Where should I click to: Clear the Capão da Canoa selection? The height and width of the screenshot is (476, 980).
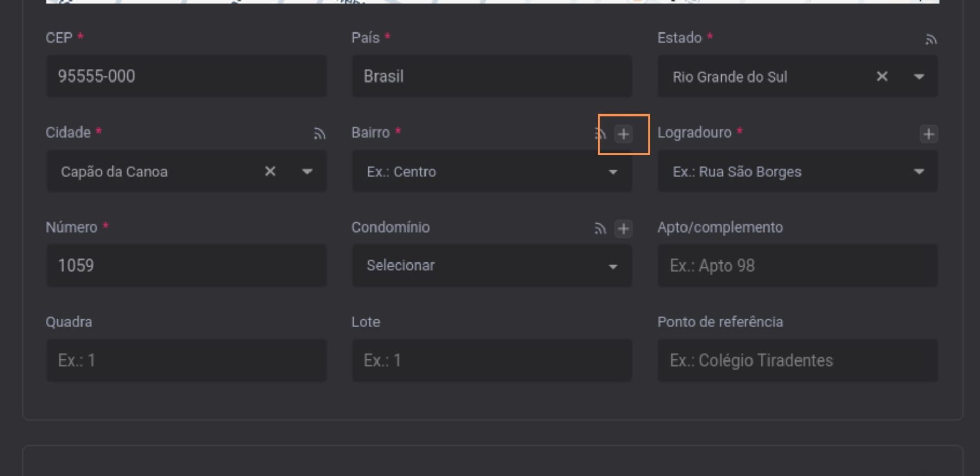click(270, 171)
